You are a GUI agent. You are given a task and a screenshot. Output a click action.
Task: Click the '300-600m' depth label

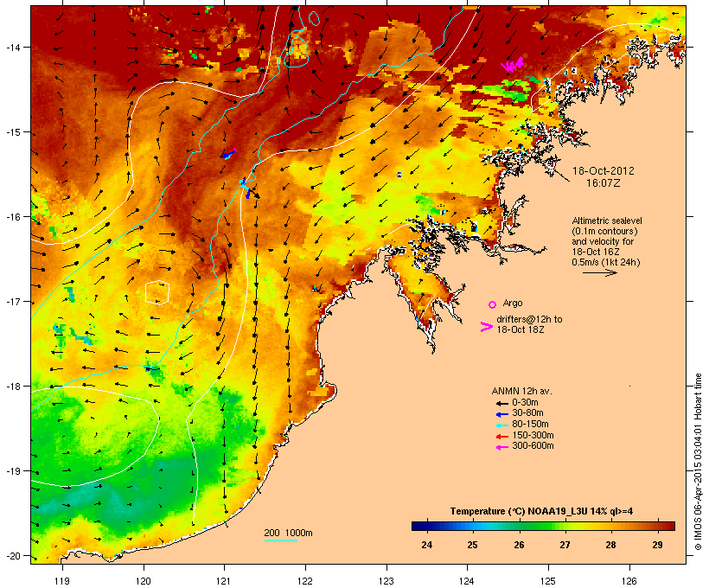(x=533, y=446)
